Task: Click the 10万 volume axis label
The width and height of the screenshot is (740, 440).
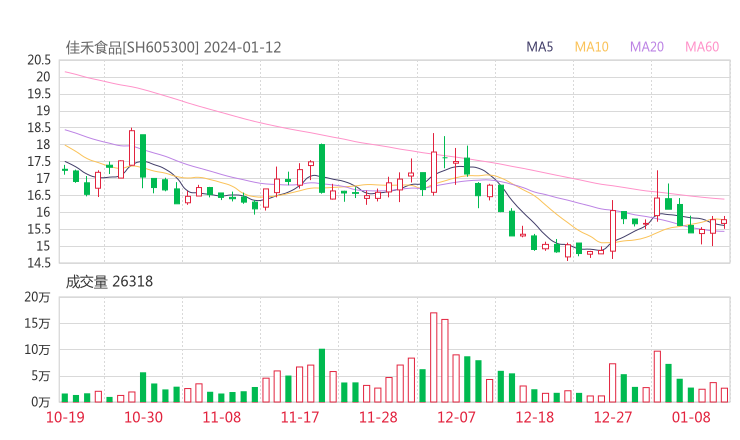Action: [37, 350]
